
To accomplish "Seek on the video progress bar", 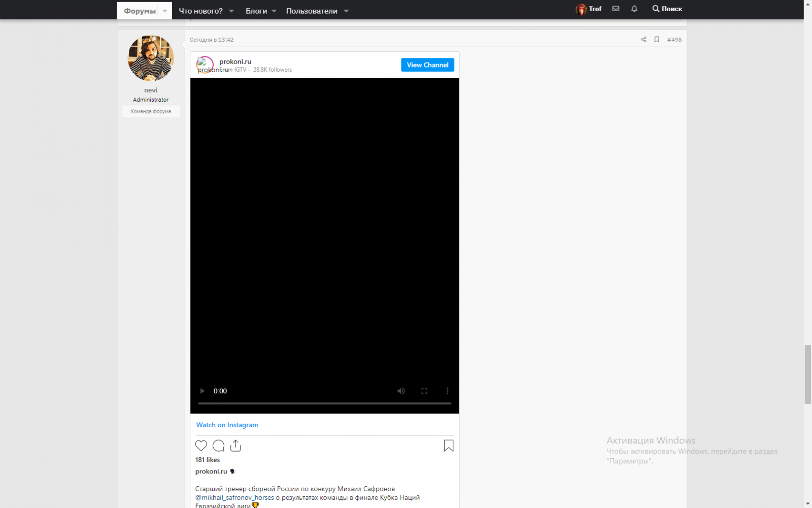I will [x=325, y=403].
